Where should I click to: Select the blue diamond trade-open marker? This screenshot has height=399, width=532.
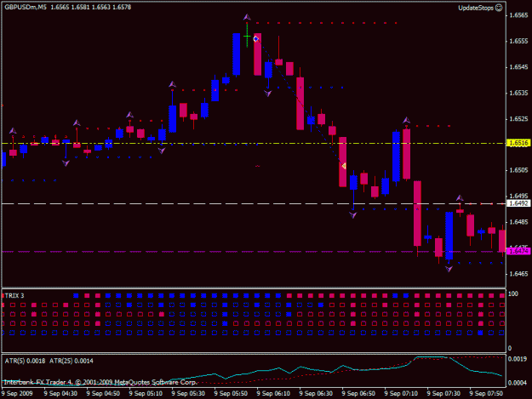click(x=256, y=39)
